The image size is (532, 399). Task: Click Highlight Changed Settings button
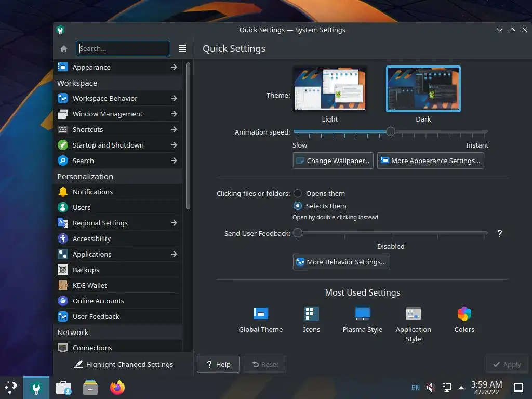click(x=124, y=364)
